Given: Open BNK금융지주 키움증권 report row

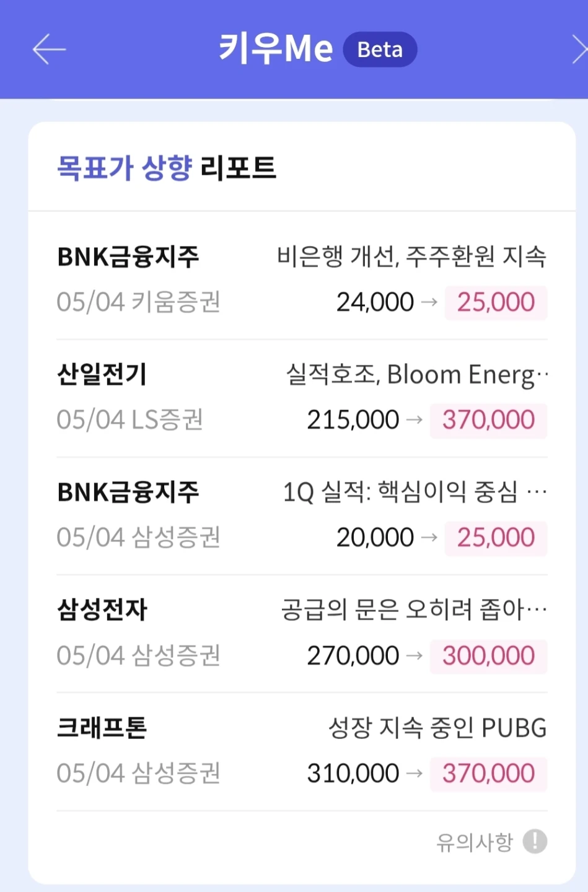Looking at the screenshot, I should (302, 280).
